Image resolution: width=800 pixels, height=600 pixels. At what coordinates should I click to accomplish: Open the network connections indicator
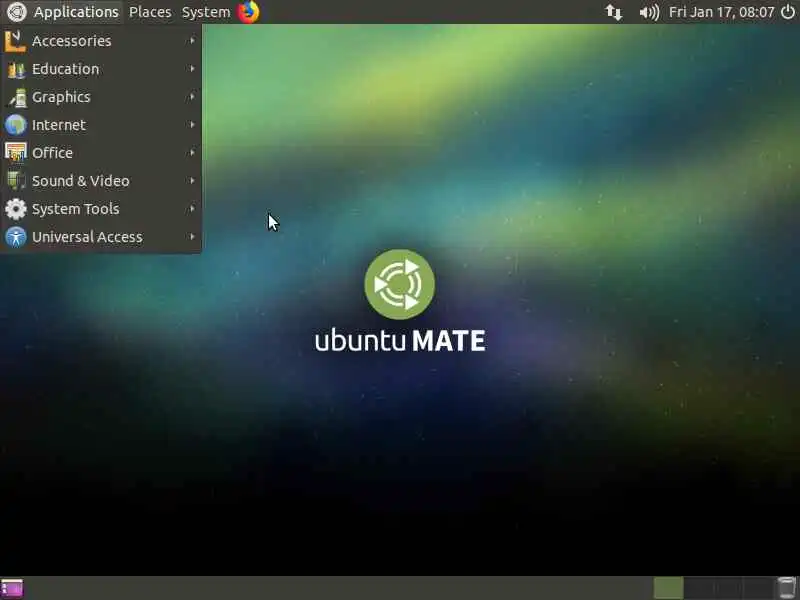coord(614,12)
